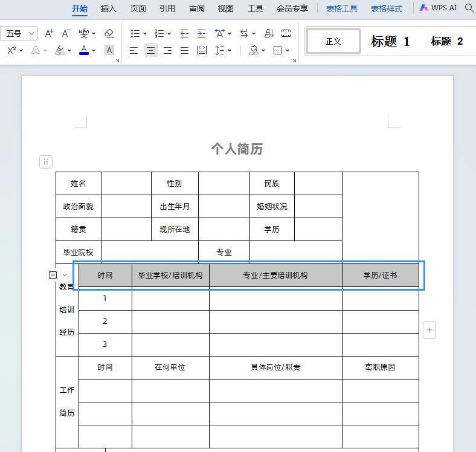The image size is (476, 452).
Task: Switch to the 插入 tab
Action: 109,8
